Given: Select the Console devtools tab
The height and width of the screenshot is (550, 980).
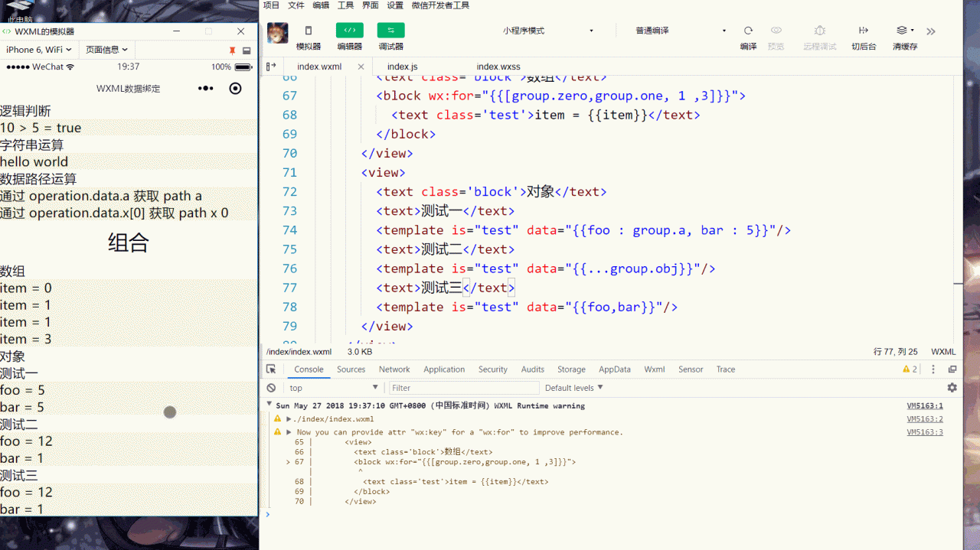Looking at the screenshot, I should click(x=309, y=369).
